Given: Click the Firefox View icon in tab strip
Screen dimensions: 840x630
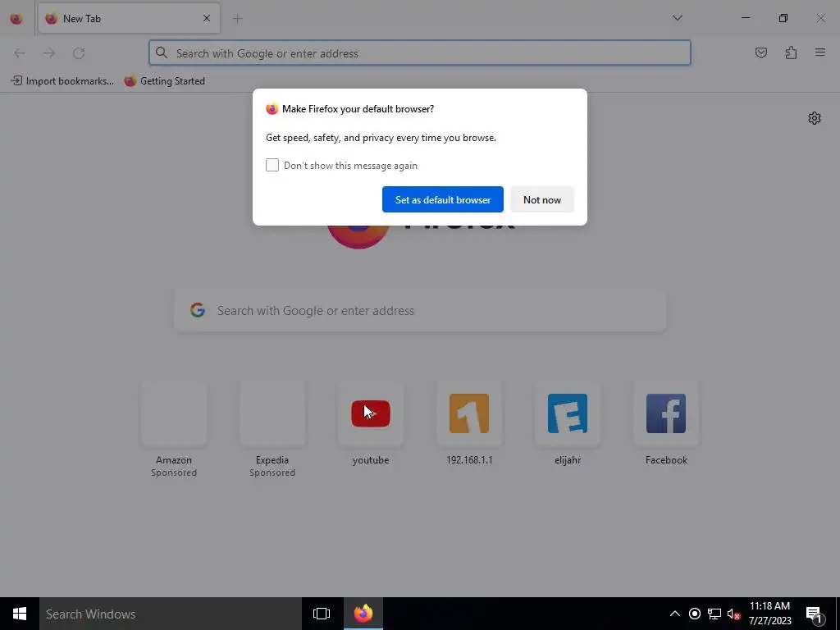Looking at the screenshot, I should click(x=16, y=19).
